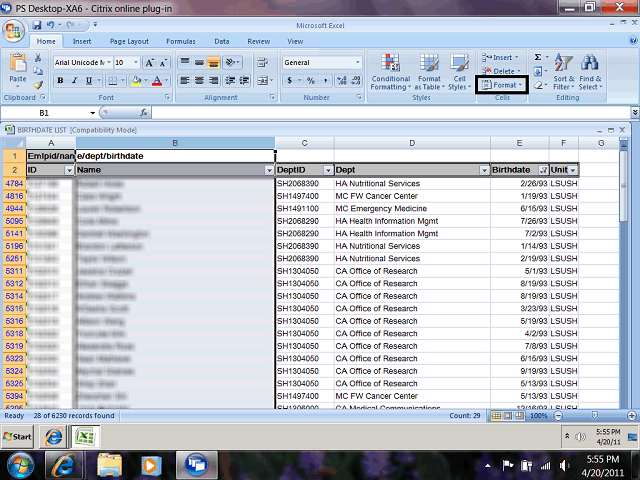Click the Format cells button
Image resolution: width=640 pixels, height=480 pixels.
click(x=502, y=85)
